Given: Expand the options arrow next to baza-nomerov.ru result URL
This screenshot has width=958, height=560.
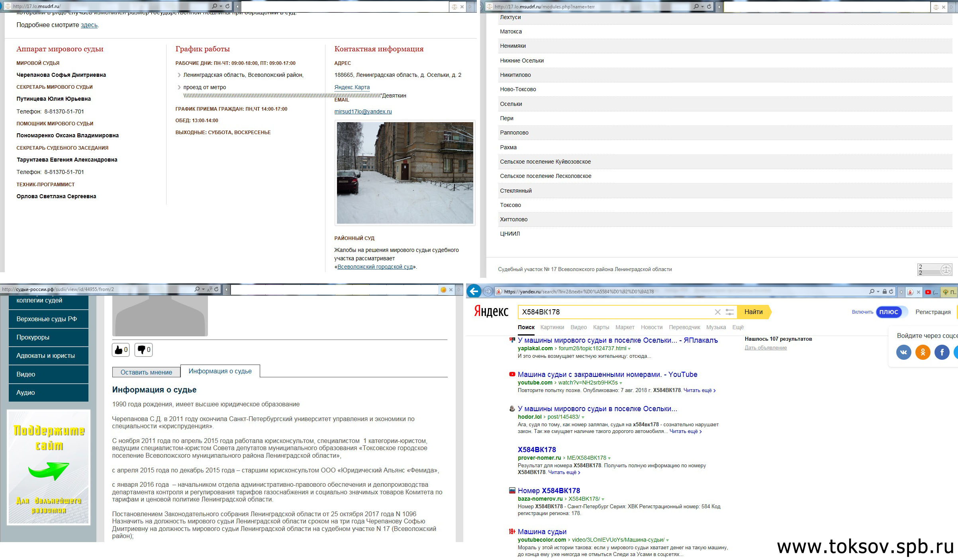Looking at the screenshot, I should (603, 499).
